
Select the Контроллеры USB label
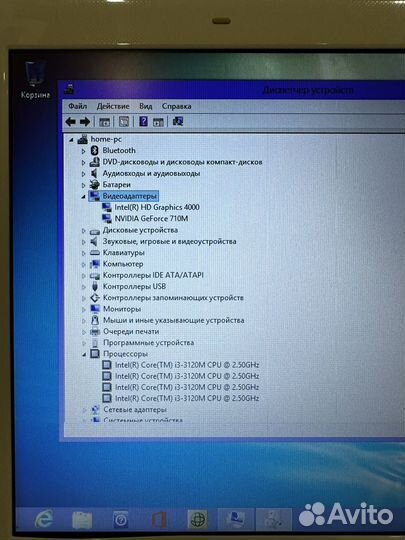pos(134,287)
